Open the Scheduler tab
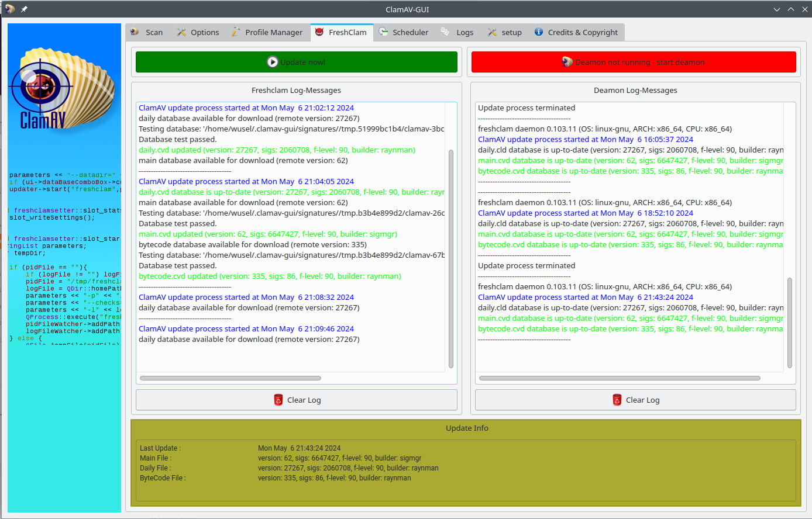812x519 pixels. tap(404, 32)
